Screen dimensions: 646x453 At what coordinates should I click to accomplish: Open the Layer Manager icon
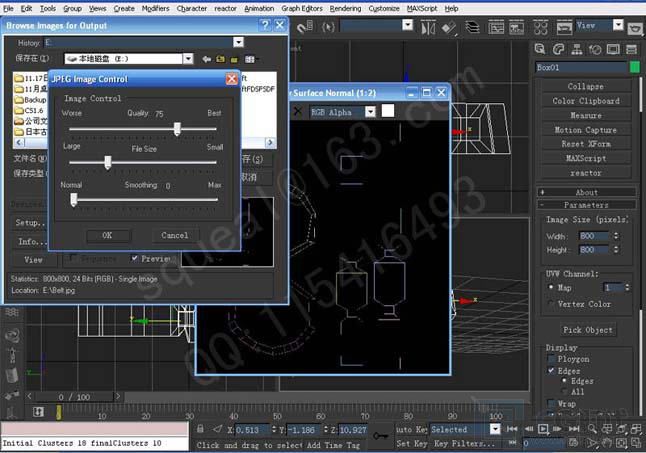point(472,28)
